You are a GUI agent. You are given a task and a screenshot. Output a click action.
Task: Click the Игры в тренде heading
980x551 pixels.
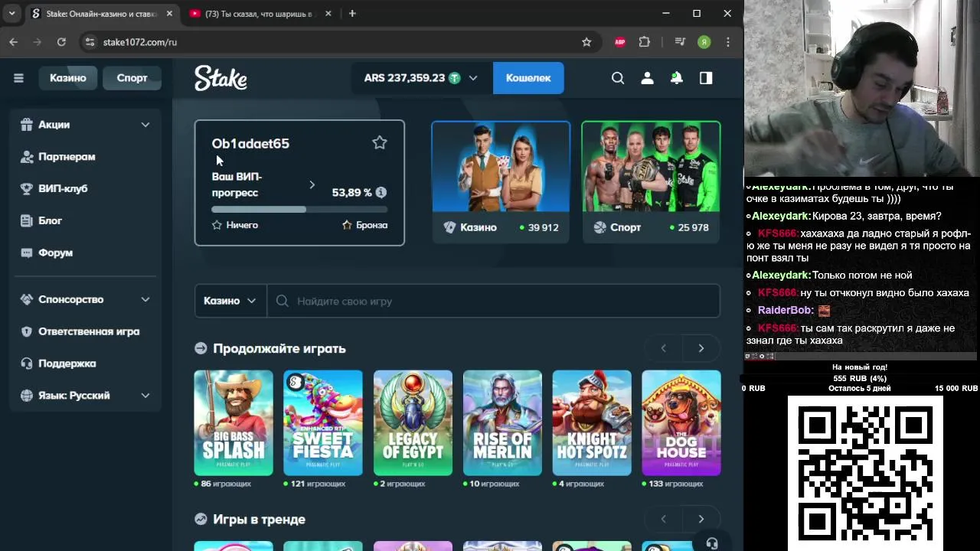pos(259,519)
